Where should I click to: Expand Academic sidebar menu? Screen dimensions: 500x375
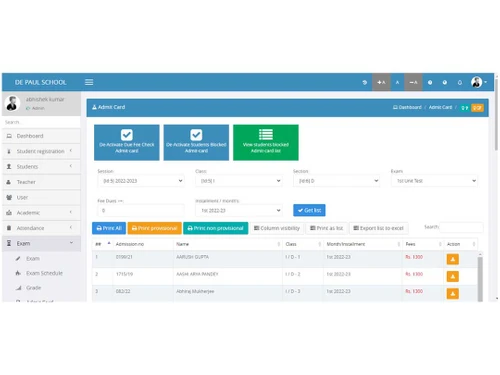point(41,213)
